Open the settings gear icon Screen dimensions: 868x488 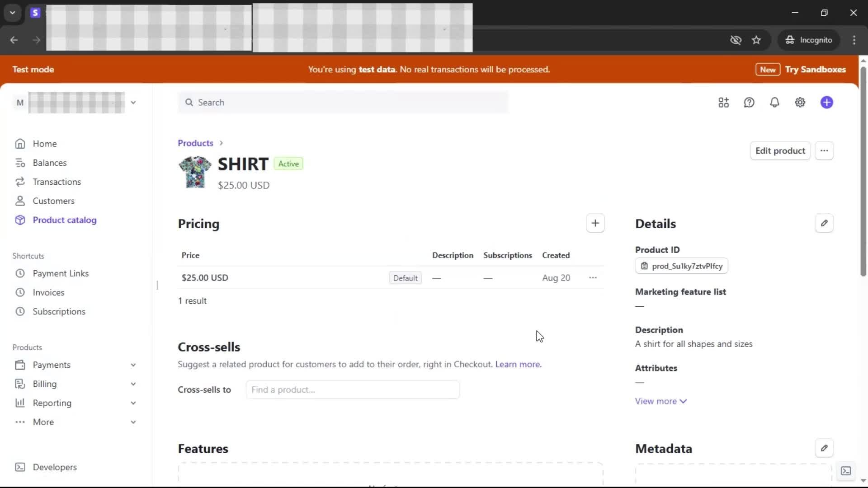(x=800, y=103)
